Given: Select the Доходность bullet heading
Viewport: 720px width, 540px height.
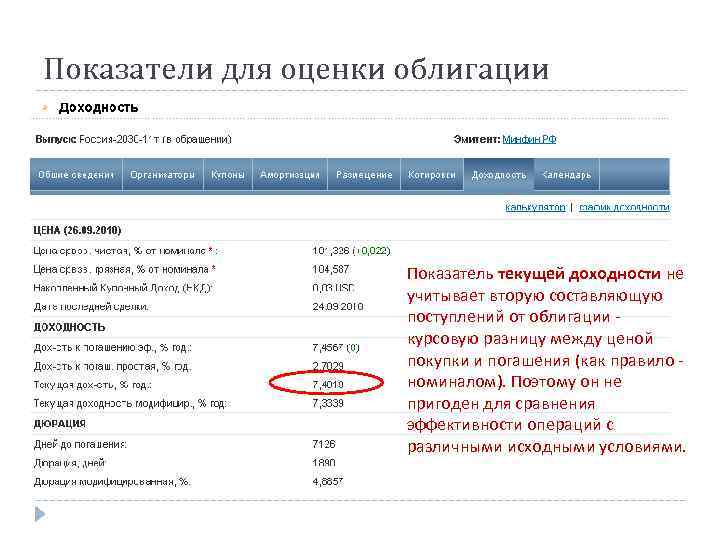Looking at the screenshot, I should click(98, 107).
